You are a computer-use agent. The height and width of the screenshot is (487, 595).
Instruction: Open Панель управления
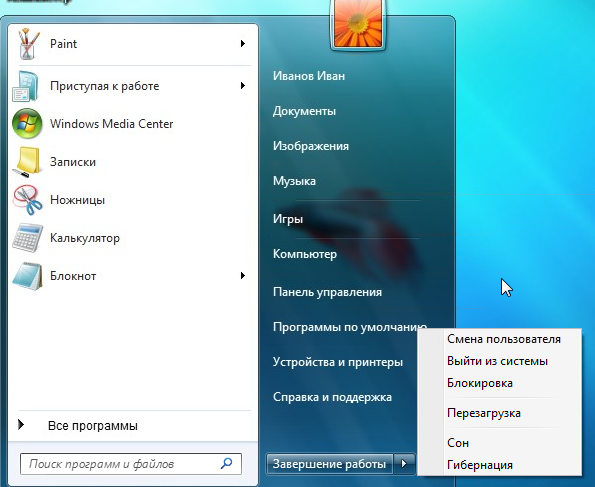click(x=327, y=292)
